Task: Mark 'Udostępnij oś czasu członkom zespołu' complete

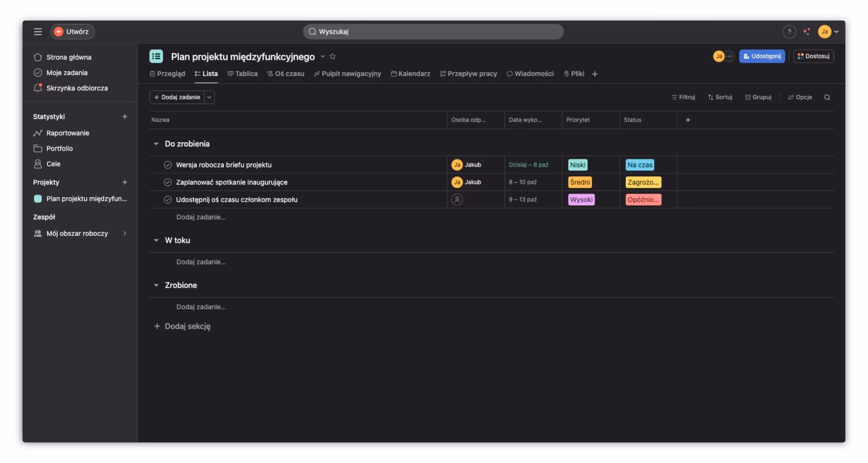Action: pyautogui.click(x=167, y=199)
